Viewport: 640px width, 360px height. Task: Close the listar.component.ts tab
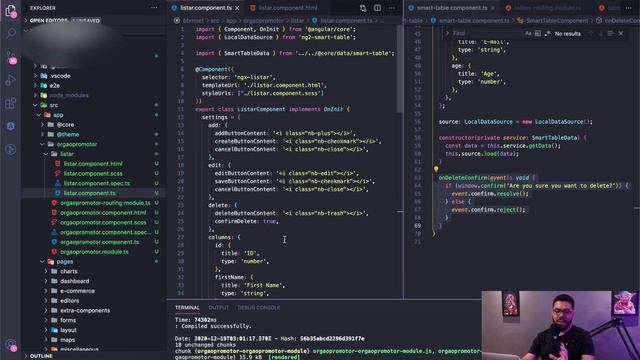point(237,8)
